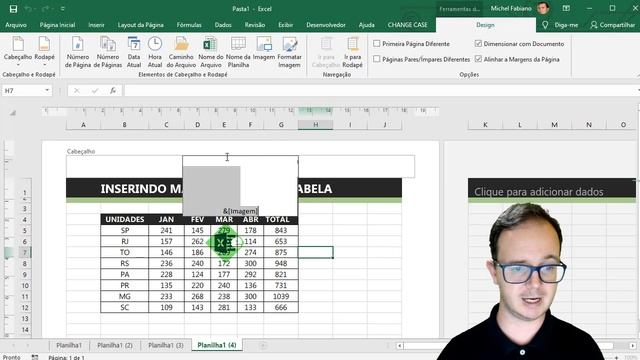Uncheck Alinhar a Margens da Página
This screenshot has width=640, height=360.
pyautogui.click(x=478, y=59)
